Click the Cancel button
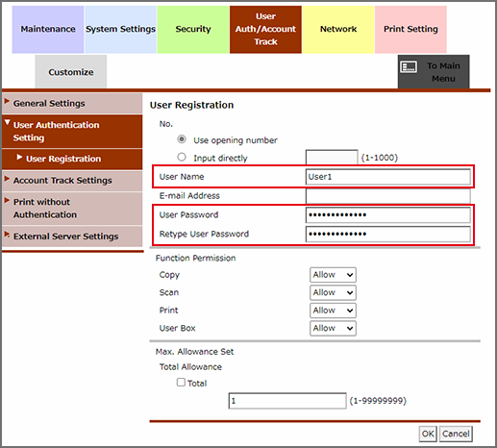 456,434
